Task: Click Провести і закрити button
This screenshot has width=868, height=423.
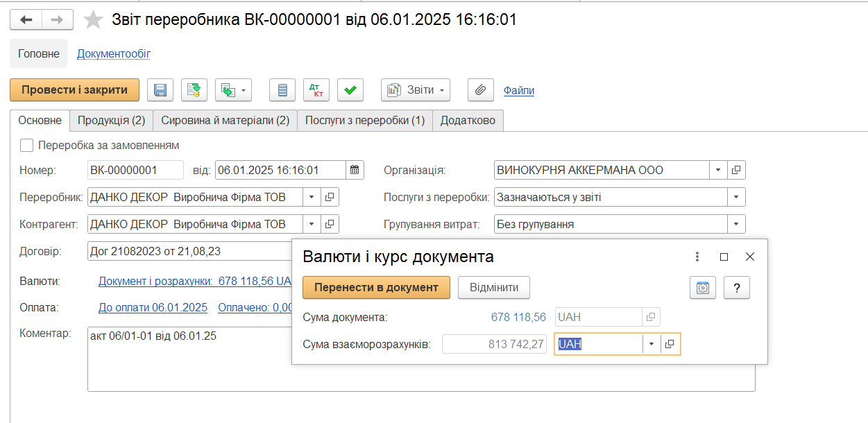Action: tap(74, 90)
